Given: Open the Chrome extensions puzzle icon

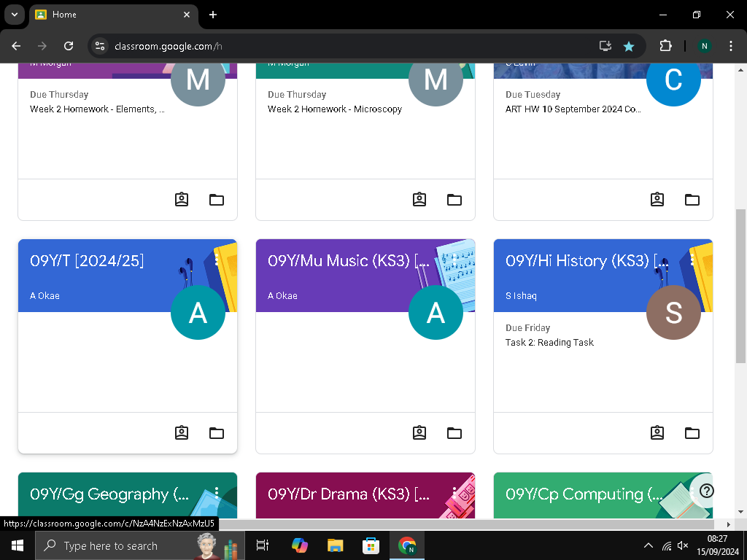Looking at the screenshot, I should (x=665, y=46).
